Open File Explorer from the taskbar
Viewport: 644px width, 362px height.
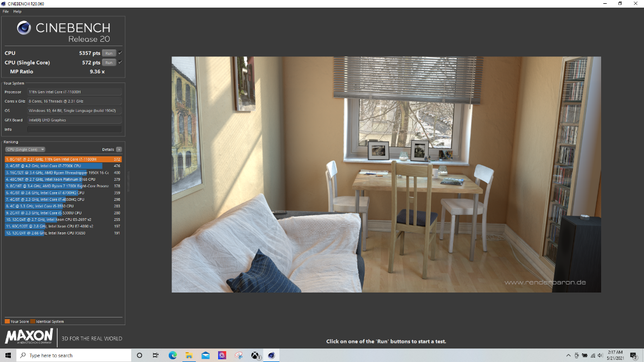click(189, 355)
